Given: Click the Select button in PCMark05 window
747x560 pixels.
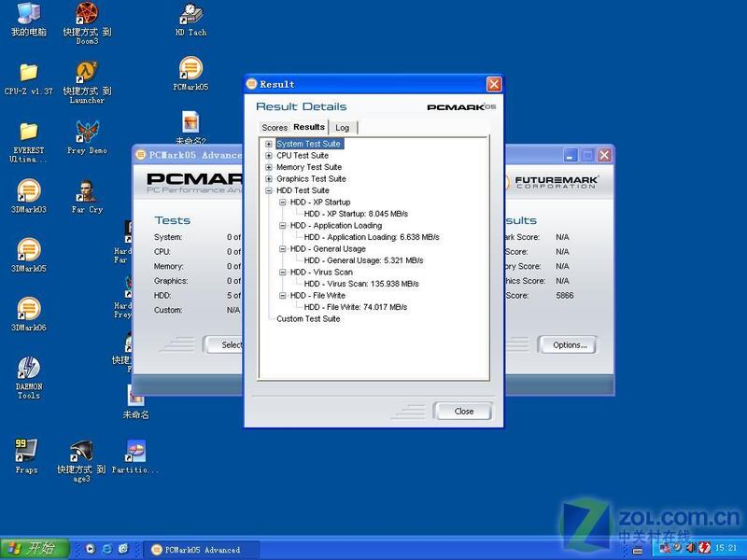Looking at the screenshot, I should [224, 345].
